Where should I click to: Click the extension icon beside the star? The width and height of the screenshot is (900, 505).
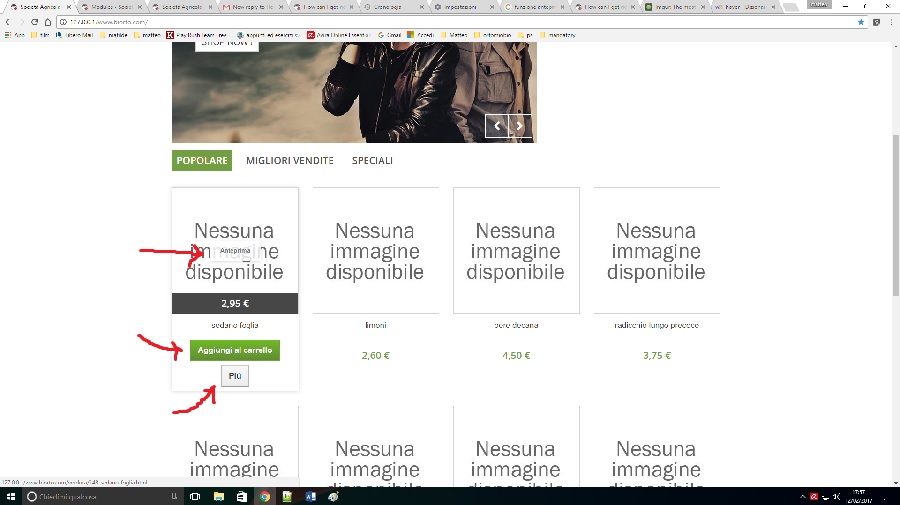876,22
